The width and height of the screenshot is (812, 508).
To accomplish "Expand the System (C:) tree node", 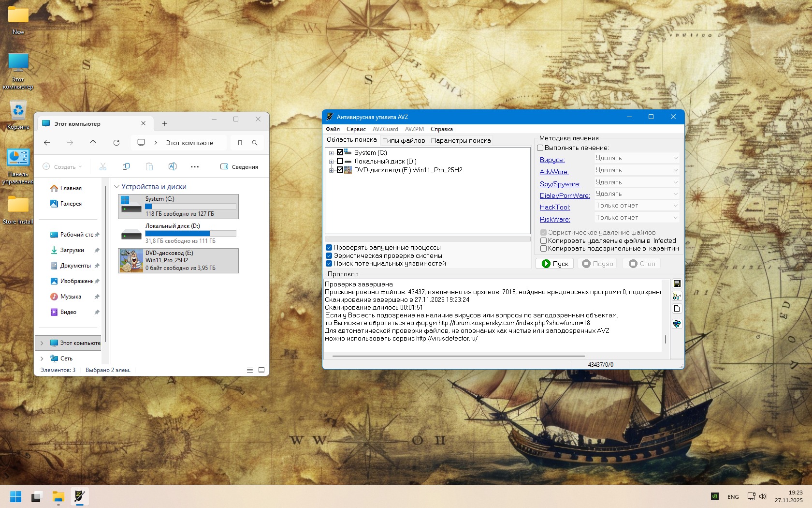I will pos(331,153).
